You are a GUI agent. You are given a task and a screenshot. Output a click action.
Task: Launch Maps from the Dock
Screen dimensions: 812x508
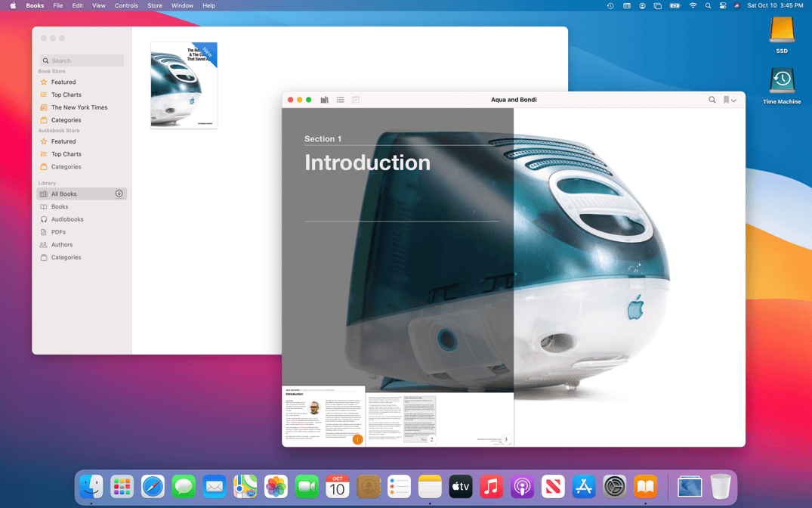point(245,487)
